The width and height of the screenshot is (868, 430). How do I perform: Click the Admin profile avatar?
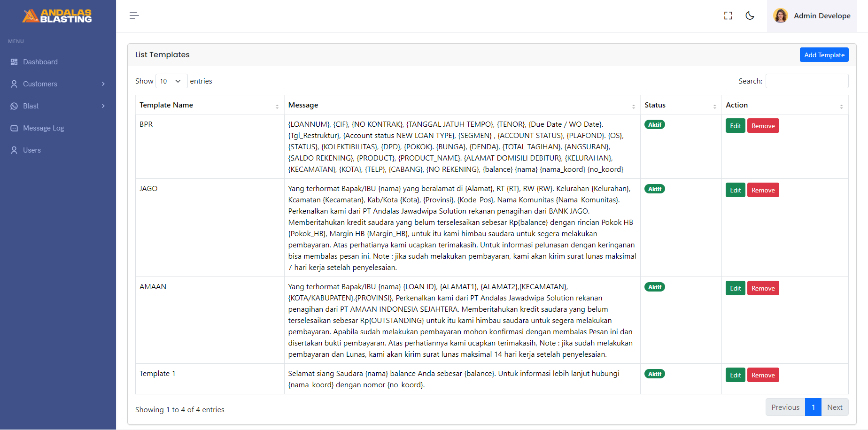click(x=781, y=15)
